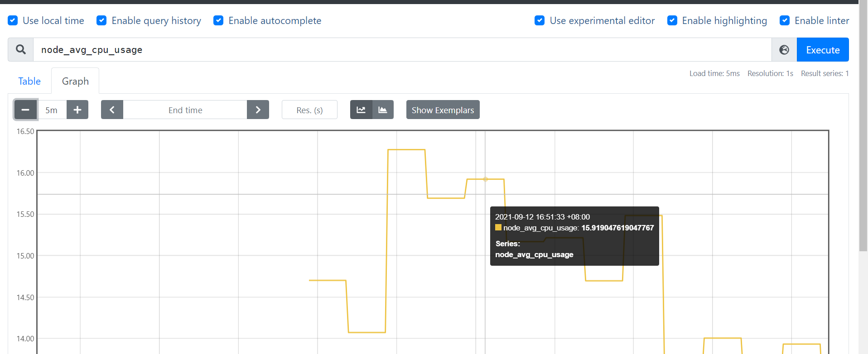Switch to the Table tab
868x354 pixels.
(29, 81)
